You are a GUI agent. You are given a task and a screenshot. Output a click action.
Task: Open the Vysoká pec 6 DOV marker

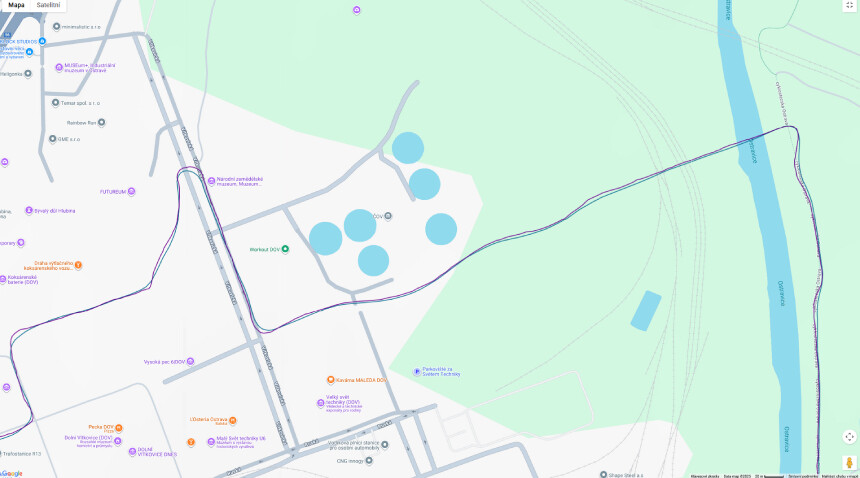pyautogui.click(x=190, y=362)
